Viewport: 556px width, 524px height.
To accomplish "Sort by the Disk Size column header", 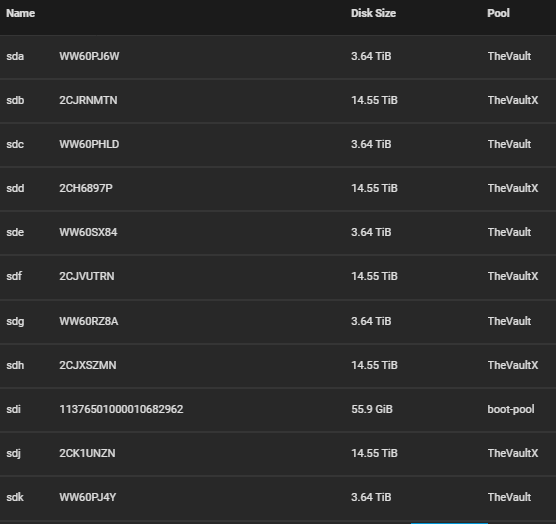I will point(373,13).
